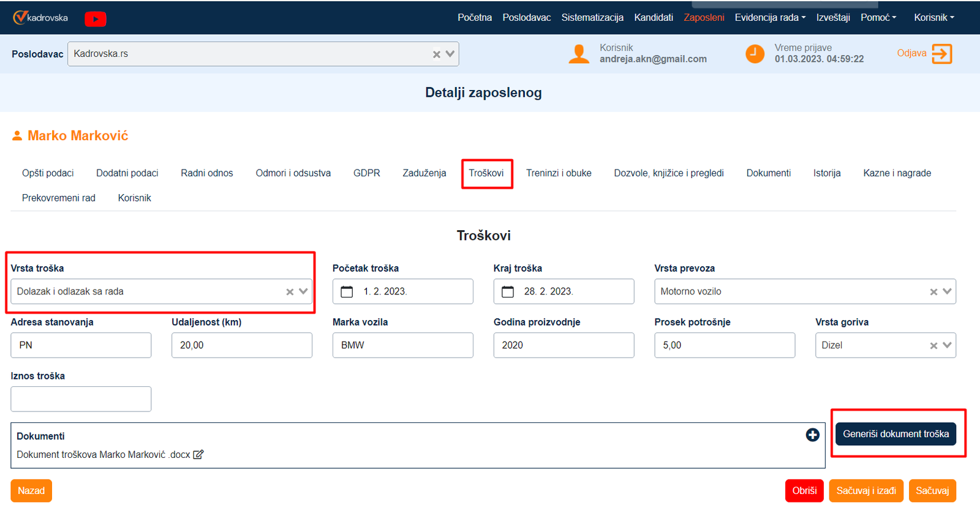Add a document with plus icon
Viewport: 980px width, 513px height.
812,435
